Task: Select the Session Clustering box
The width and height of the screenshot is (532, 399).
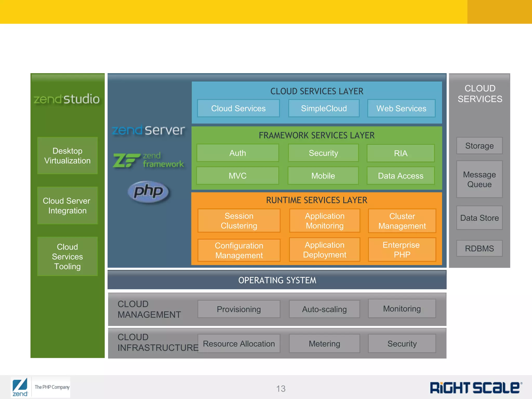Action: [239, 221]
